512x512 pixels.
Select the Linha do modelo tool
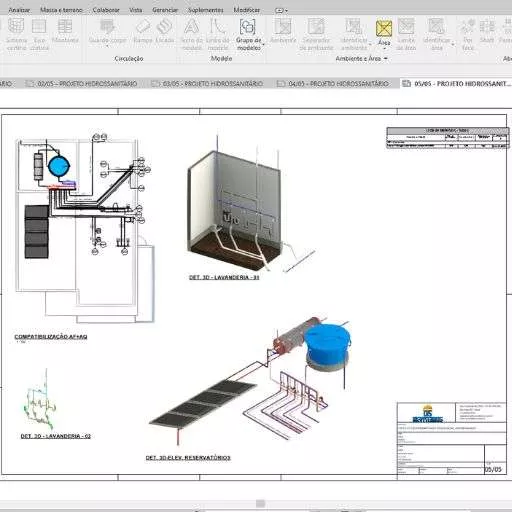click(217, 34)
